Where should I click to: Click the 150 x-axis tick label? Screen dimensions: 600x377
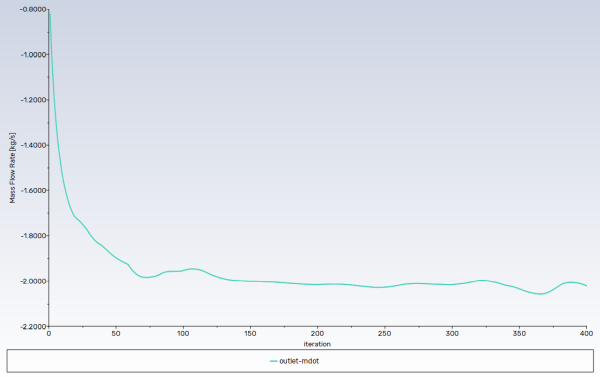250,333
